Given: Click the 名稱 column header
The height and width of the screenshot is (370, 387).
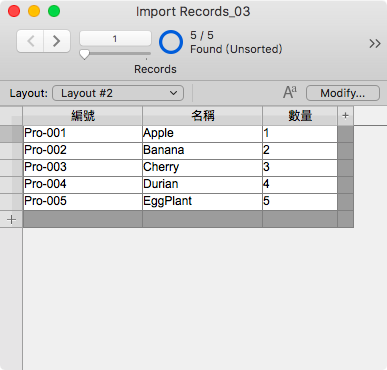Looking at the screenshot, I should tap(203, 116).
